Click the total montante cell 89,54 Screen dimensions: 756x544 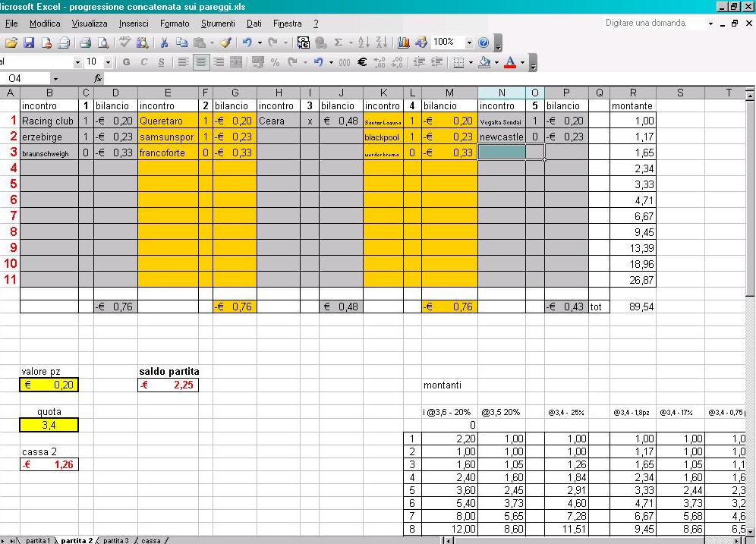click(x=632, y=307)
